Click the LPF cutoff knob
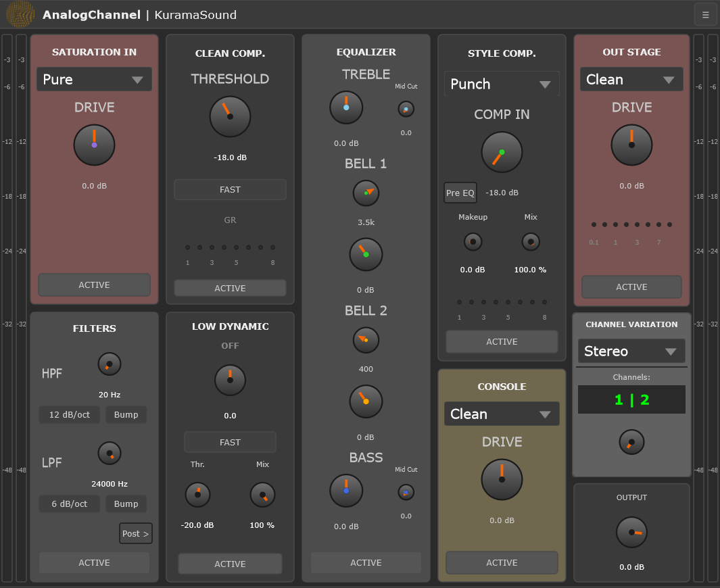The image size is (720, 588). [x=109, y=454]
